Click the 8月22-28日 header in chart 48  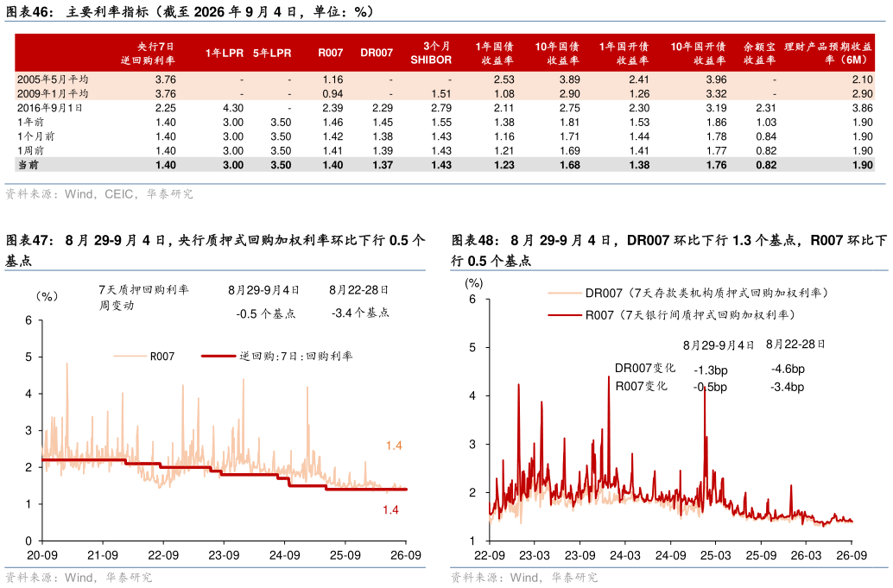coord(795,344)
